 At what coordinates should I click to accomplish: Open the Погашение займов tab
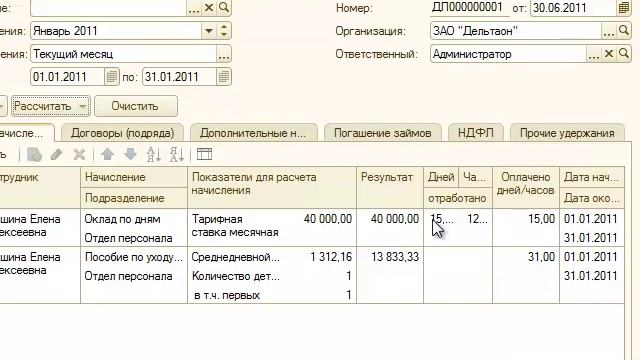tap(382, 133)
